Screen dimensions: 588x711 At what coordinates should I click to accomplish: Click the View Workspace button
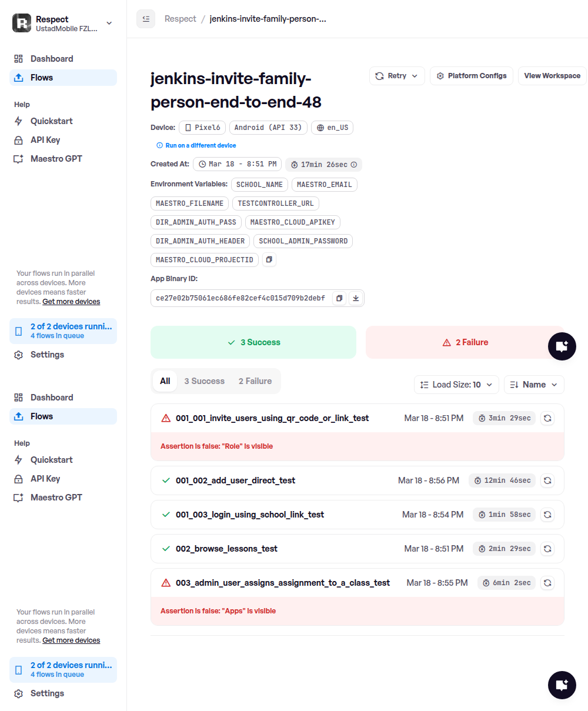point(552,76)
